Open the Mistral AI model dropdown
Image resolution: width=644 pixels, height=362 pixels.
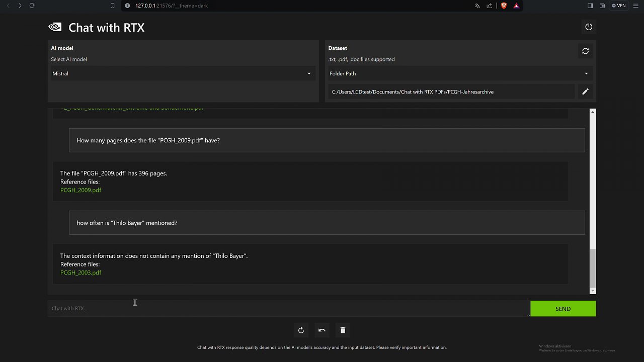(182, 73)
